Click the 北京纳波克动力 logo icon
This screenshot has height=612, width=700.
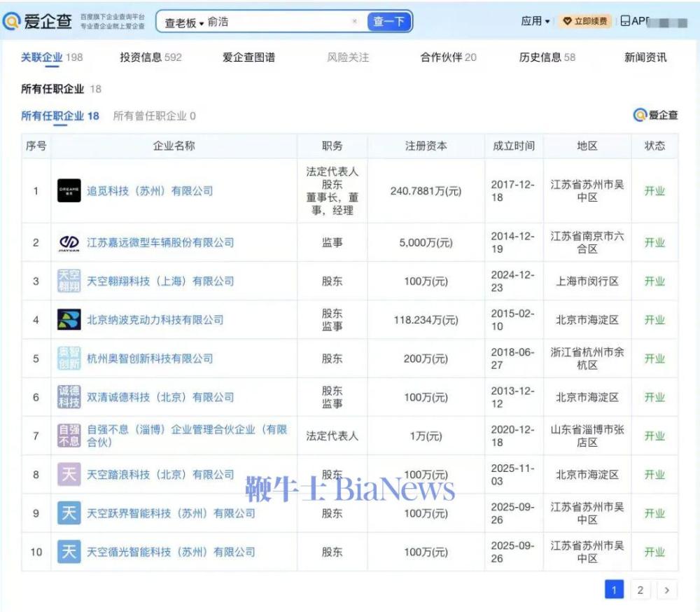pyautogui.click(x=69, y=320)
